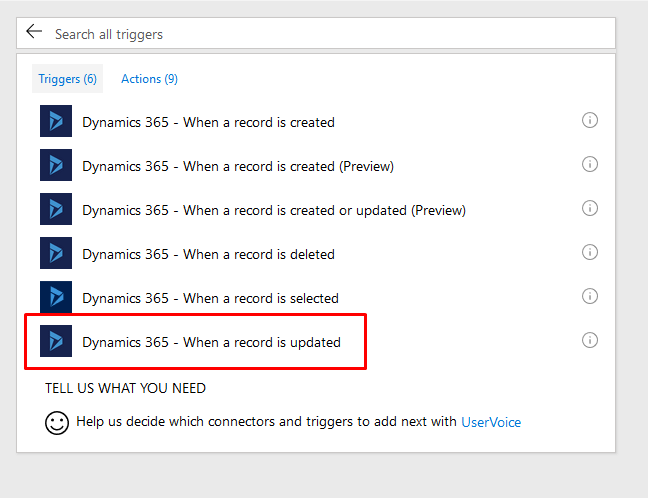Screen dimensions: 648x498
Task: Open info for When a record is created
Action: pos(590,120)
